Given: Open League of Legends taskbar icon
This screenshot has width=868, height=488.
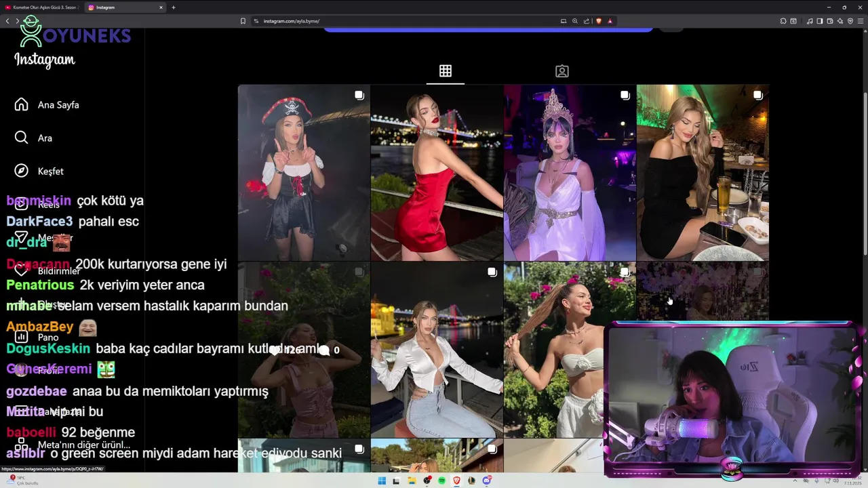Looking at the screenshot, I should pos(471,481).
